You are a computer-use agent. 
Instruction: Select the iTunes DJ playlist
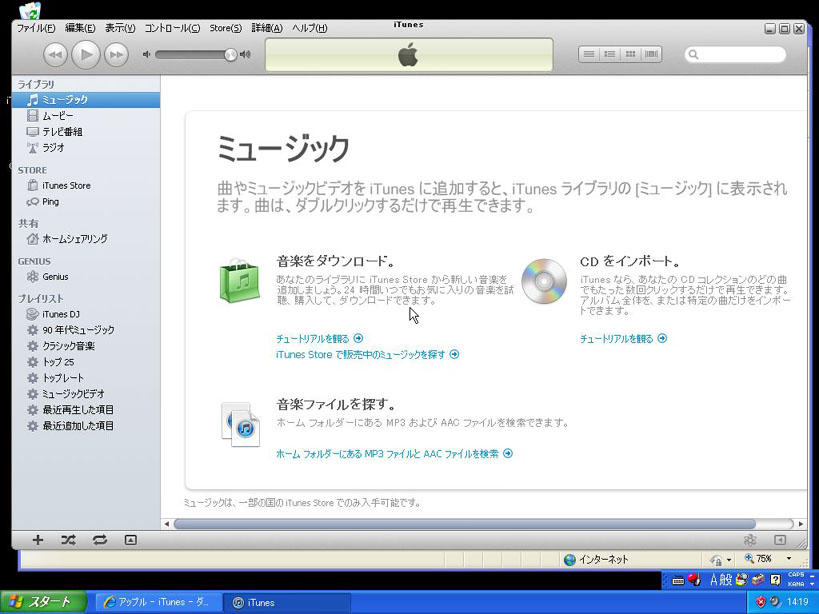click(x=86, y=314)
